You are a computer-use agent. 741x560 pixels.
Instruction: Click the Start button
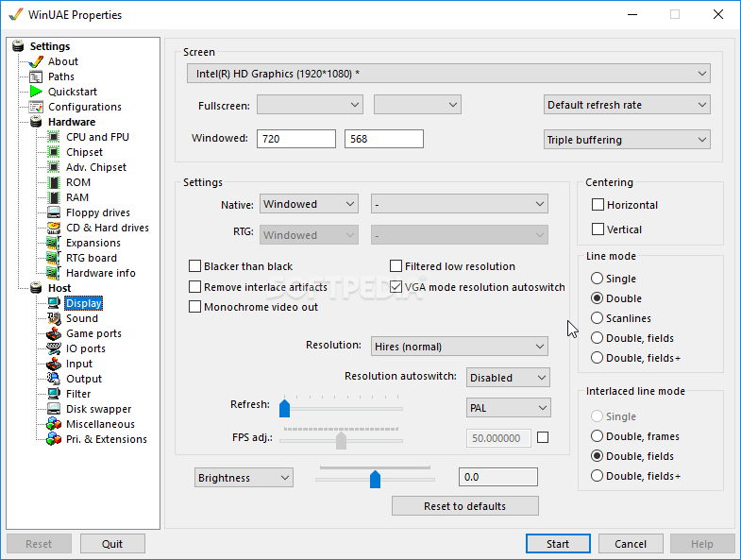558,544
